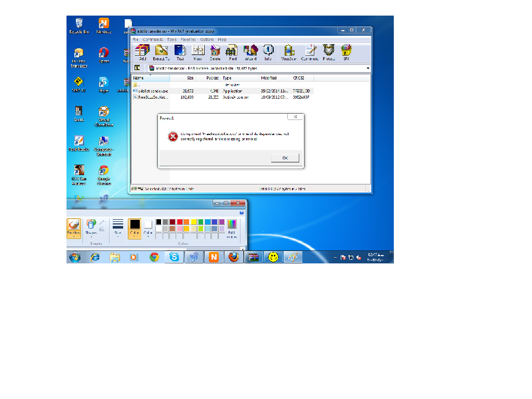
Task: Open the Commands menu
Action: pos(153,39)
